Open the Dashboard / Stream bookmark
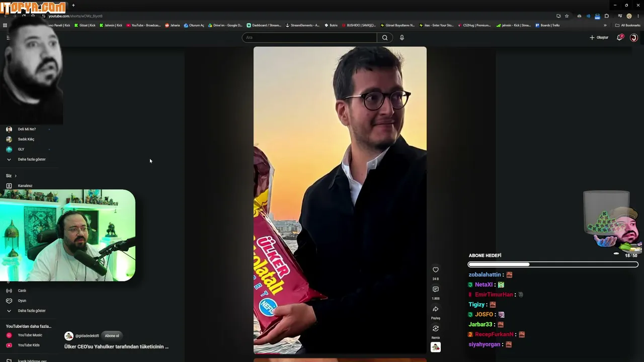This screenshot has width=644, height=362. tap(264, 25)
